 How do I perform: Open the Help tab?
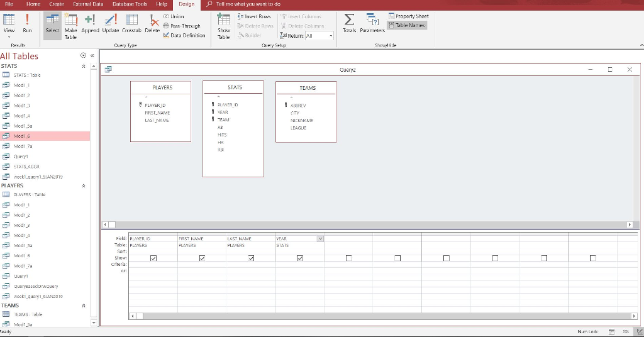click(x=162, y=4)
